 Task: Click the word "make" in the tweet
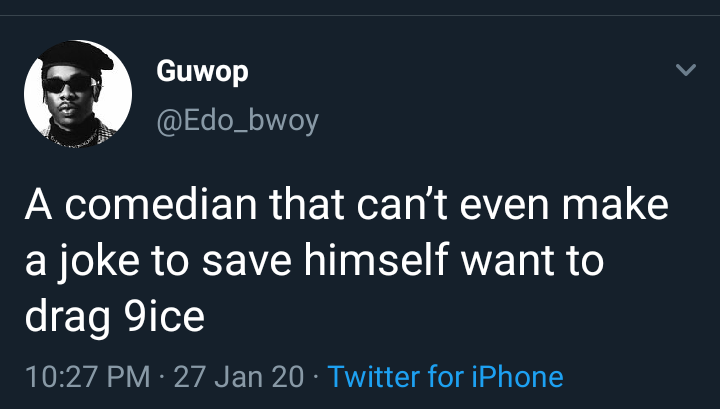point(615,204)
